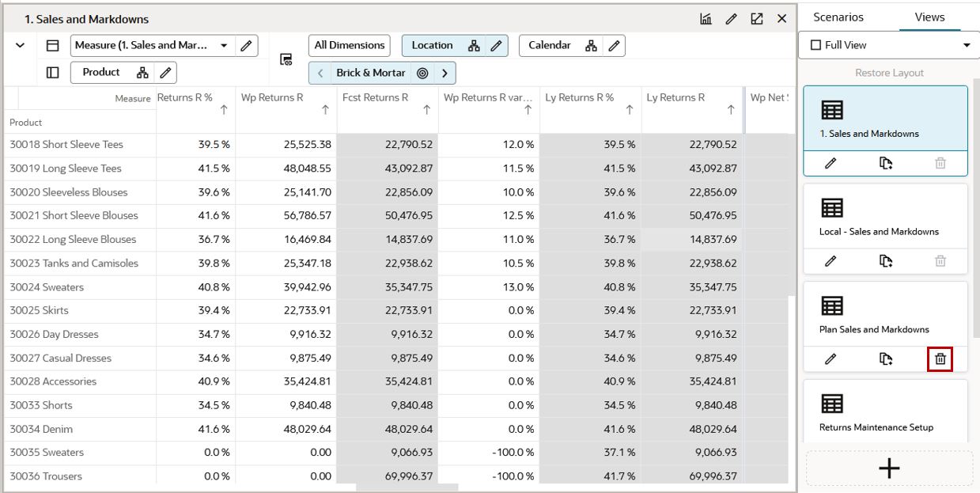This screenshot has width=980, height=493.
Task: Duplicate the Local - Sales and Markdowns view
Action: (886, 261)
